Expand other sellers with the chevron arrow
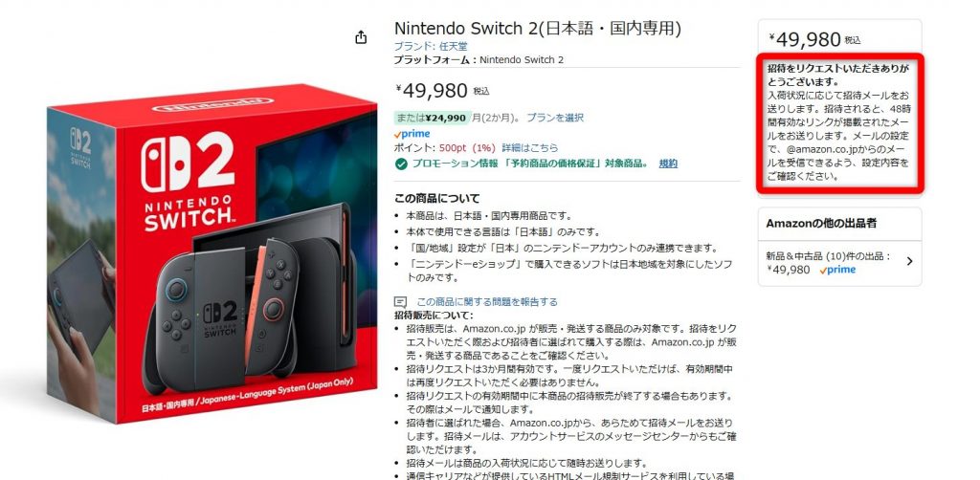Screen dimensions: 980x480 (909, 262)
